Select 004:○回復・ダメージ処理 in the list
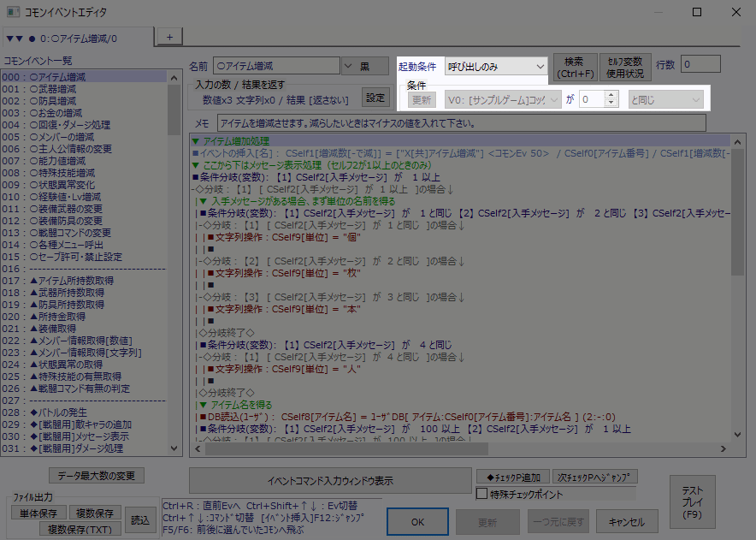The image size is (756, 540). pos(84,125)
